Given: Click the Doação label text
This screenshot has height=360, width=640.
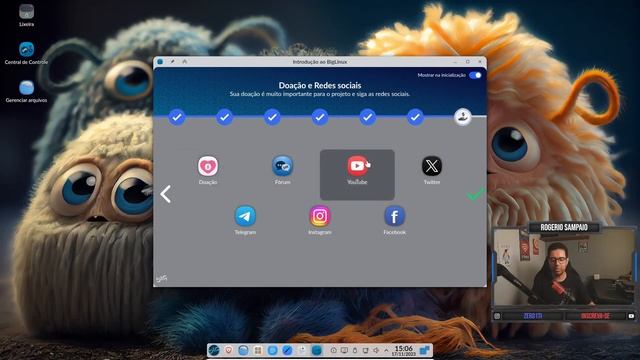Looking at the screenshot, I should coord(208,182).
